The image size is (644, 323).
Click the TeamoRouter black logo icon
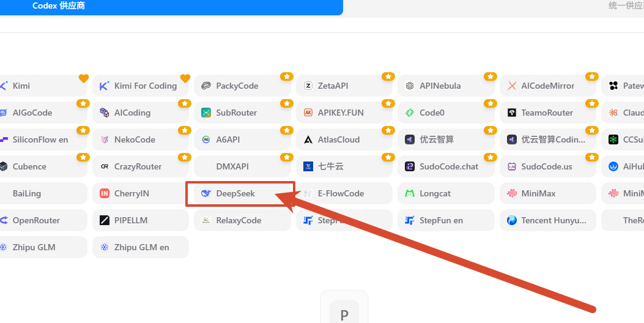pos(512,113)
